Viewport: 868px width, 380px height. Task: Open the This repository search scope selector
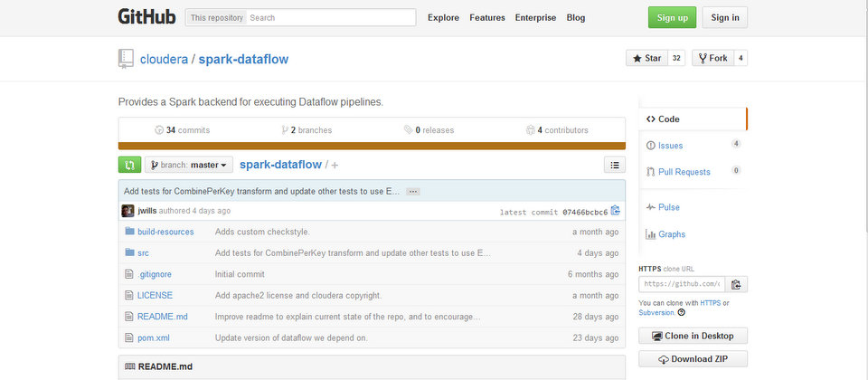click(216, 17)
